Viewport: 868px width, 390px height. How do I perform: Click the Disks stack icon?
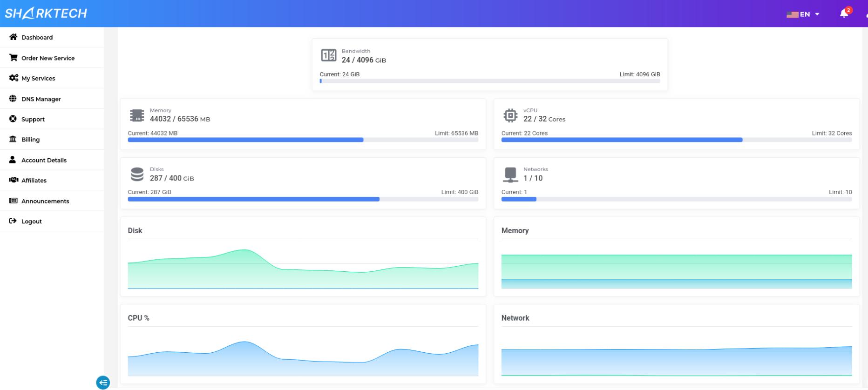(137, 174)
